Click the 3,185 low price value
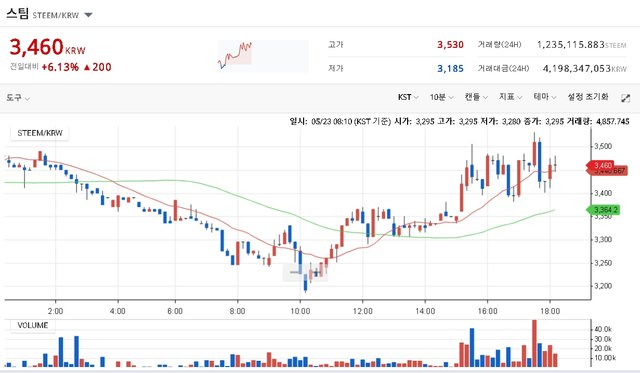 [450, 69]
